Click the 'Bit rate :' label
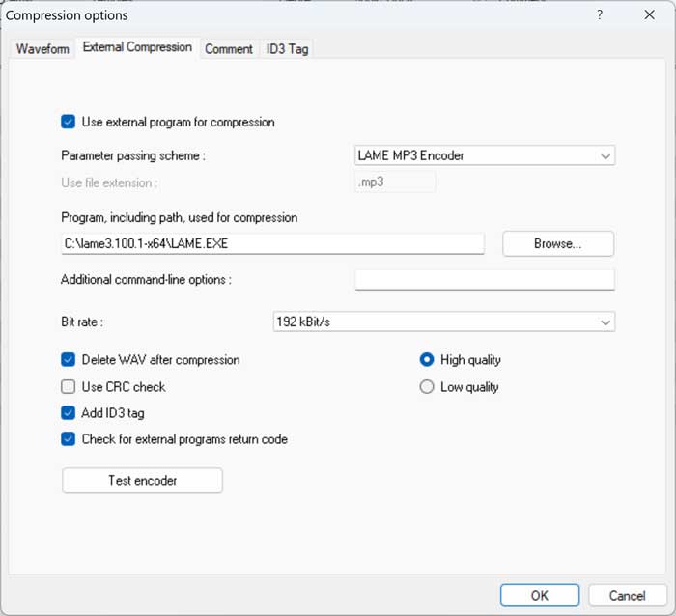This screenshot has height=616, width=676. click(x=82, y=322)
